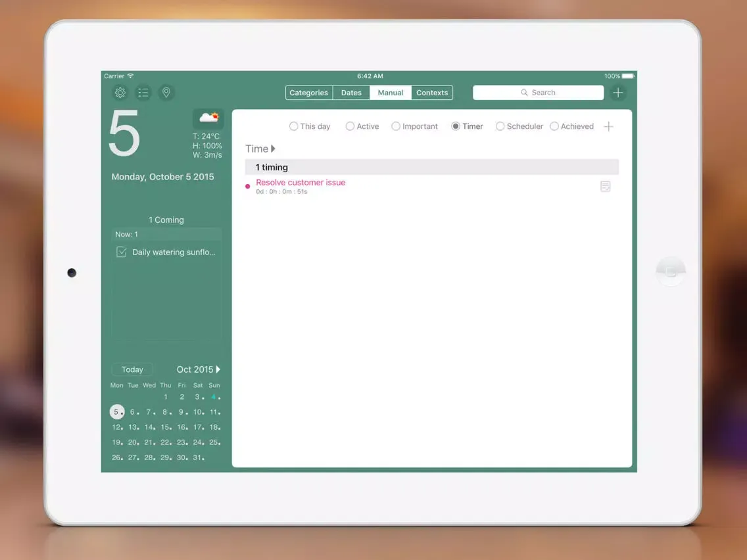Open the Contexts tab
The image size is (747, 560).
click(431, 92)
